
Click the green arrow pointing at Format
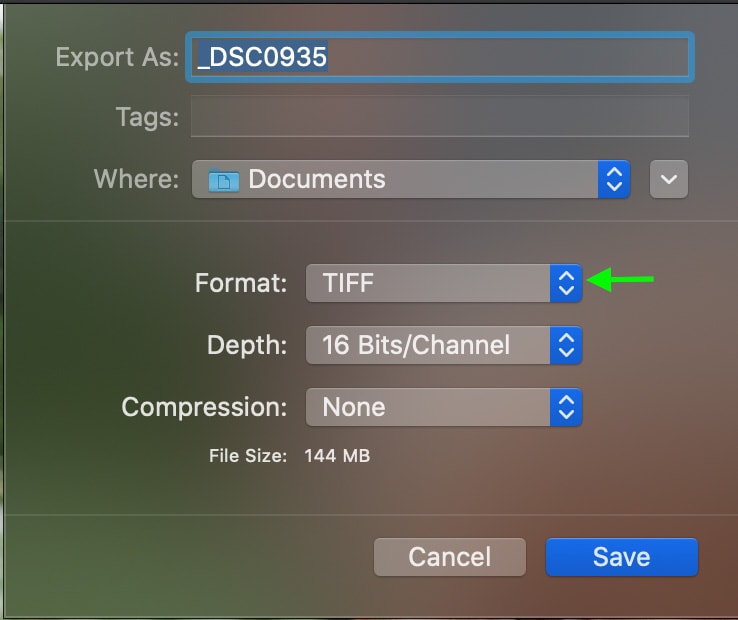coord(620,280)
